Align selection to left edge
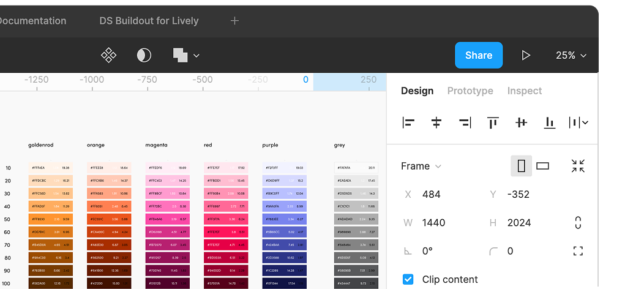 [x=408, y=122]
